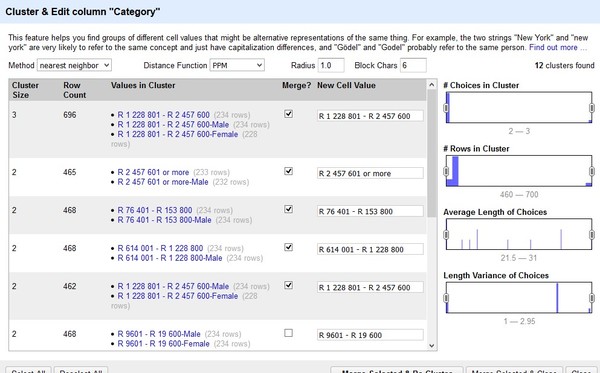Grab left handle of '# Rows in Cluster' slider

click(446, 171)
